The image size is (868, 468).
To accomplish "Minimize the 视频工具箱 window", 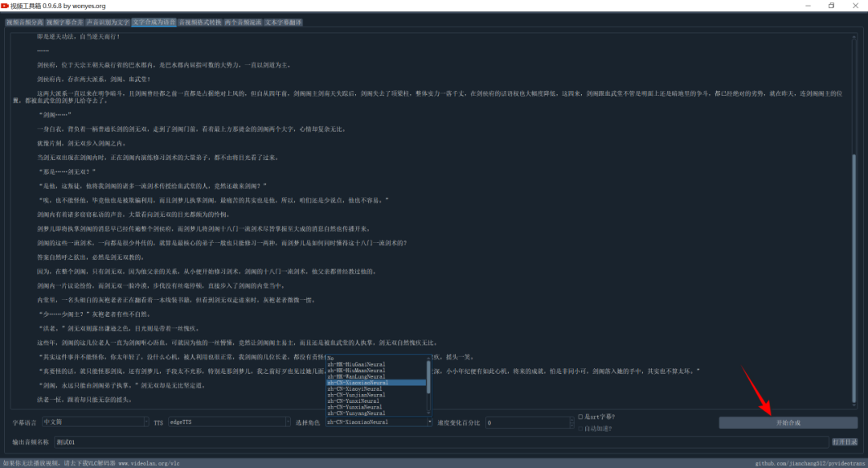I will tap(808, 6).
